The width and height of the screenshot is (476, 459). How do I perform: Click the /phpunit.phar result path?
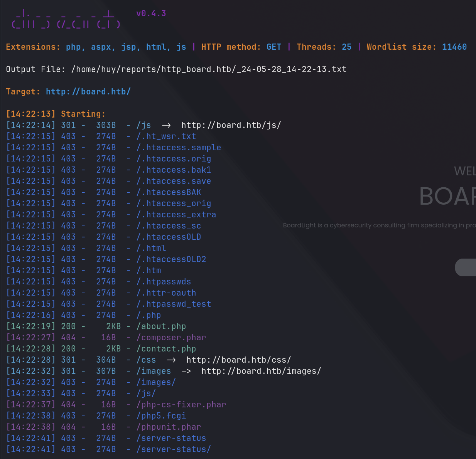coord(169,427)
